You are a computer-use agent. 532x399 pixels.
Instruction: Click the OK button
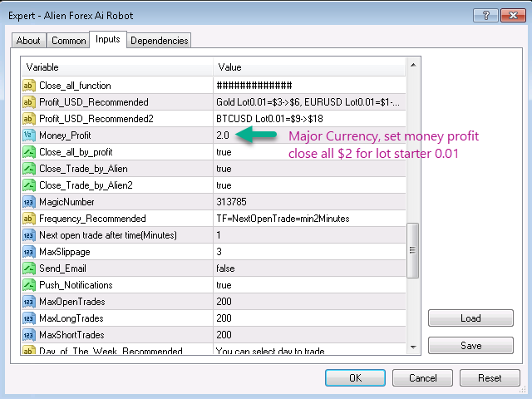click(x=355, y=378)
